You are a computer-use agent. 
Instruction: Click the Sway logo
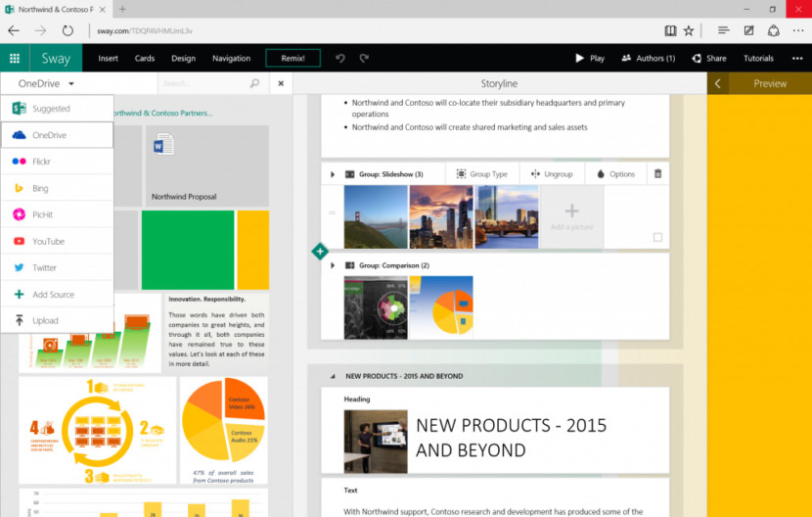tap(56, 58)
